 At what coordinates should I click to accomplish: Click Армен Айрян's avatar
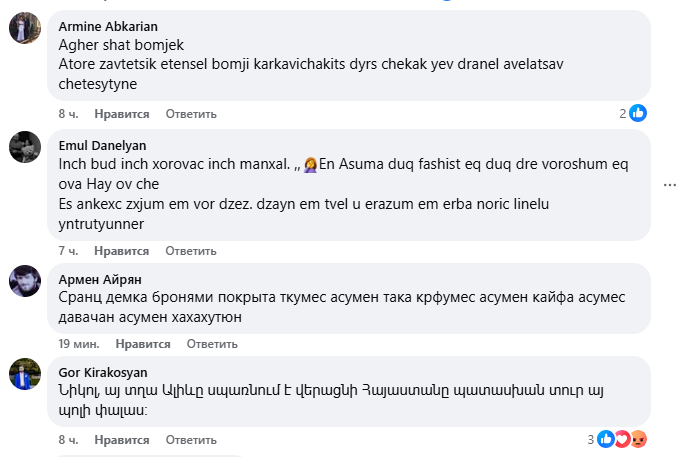point(25,281)
